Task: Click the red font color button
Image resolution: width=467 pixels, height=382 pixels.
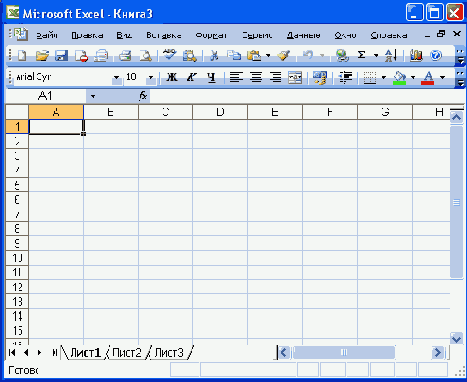Action: tap(428, 77)
